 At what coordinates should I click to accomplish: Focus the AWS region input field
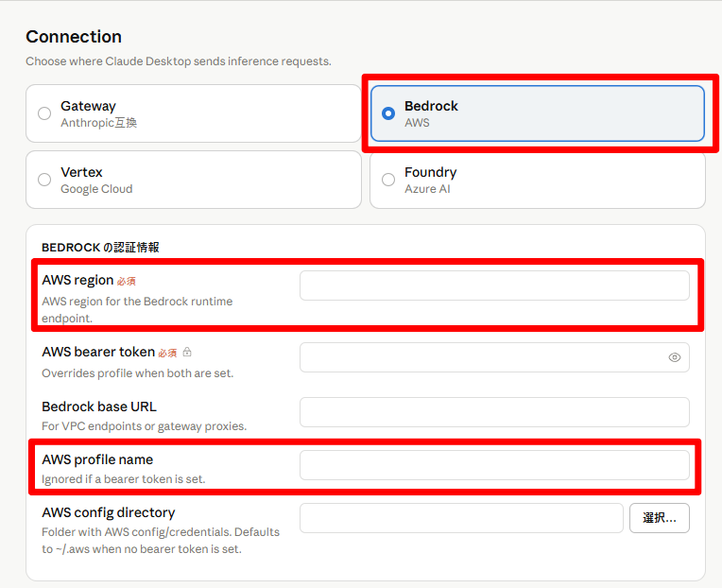[494, 285]
